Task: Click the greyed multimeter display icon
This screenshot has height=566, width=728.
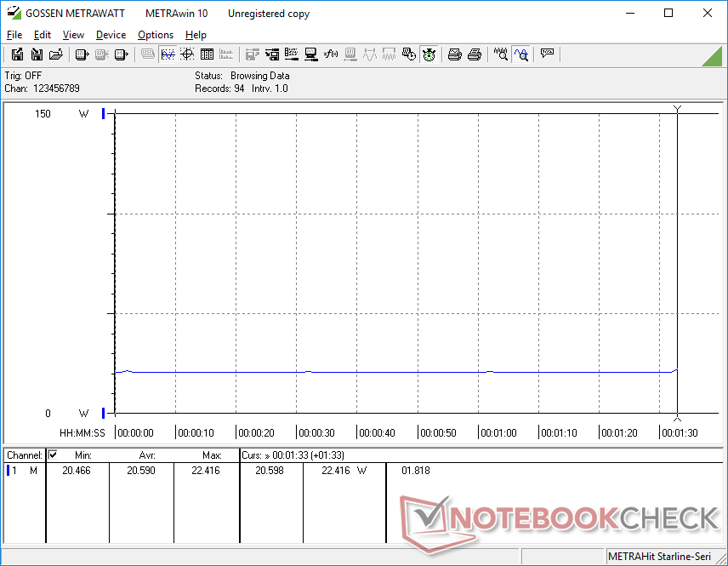Action: tap(148, 54)
